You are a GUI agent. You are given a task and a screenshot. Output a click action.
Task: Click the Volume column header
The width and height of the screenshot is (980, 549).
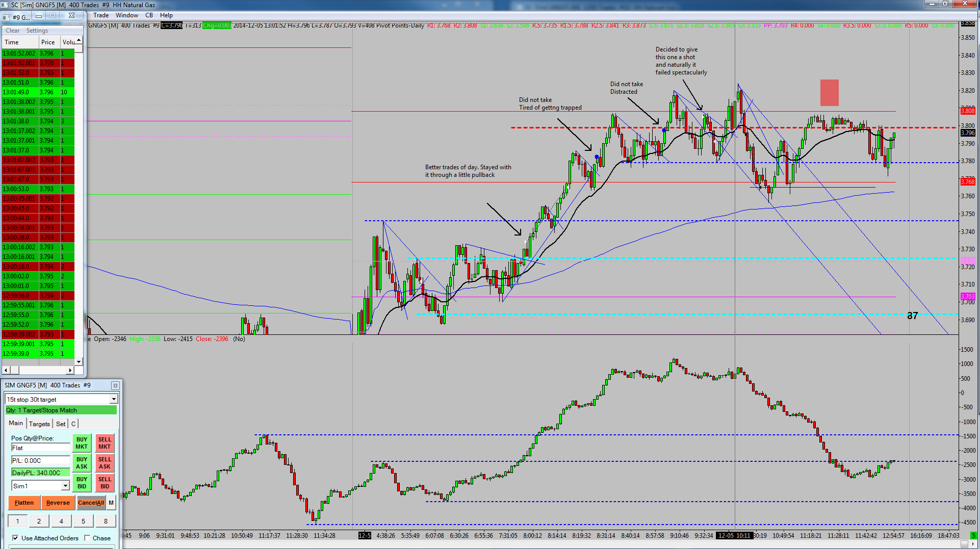[x=68, y=42]
